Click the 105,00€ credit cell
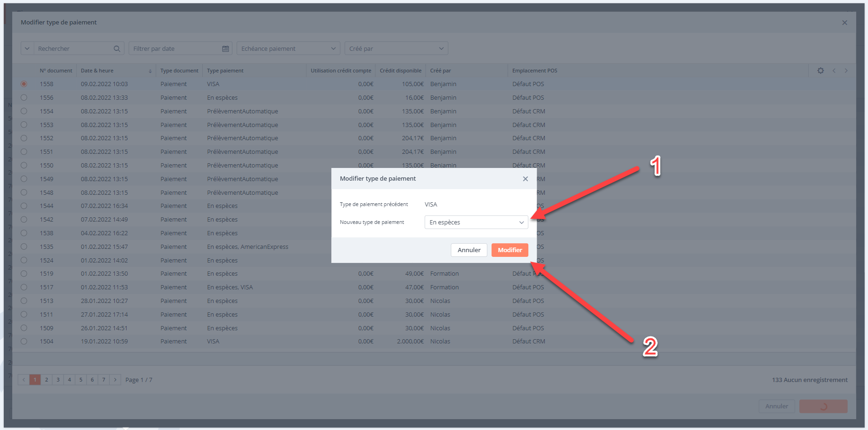 (413, 84)
